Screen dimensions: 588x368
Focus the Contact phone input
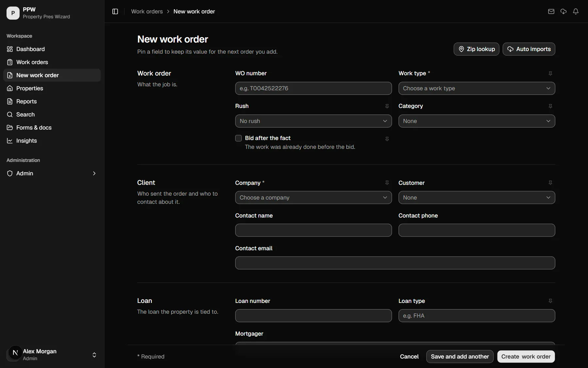(x=477, y=230)
